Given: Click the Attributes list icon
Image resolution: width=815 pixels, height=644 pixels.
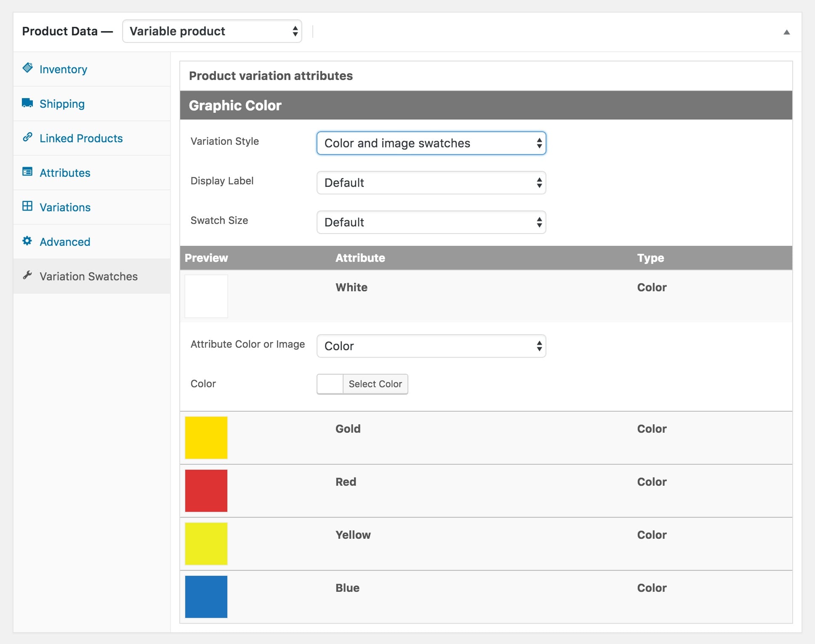Looking at the screenshot, I should coord(28,172).
